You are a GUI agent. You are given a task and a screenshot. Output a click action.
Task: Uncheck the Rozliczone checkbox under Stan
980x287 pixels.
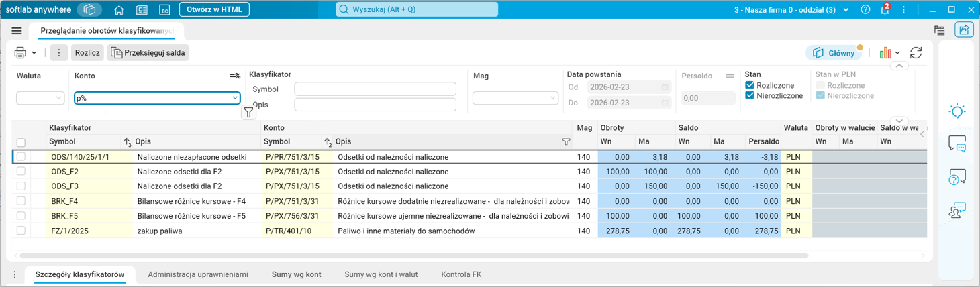750,85
